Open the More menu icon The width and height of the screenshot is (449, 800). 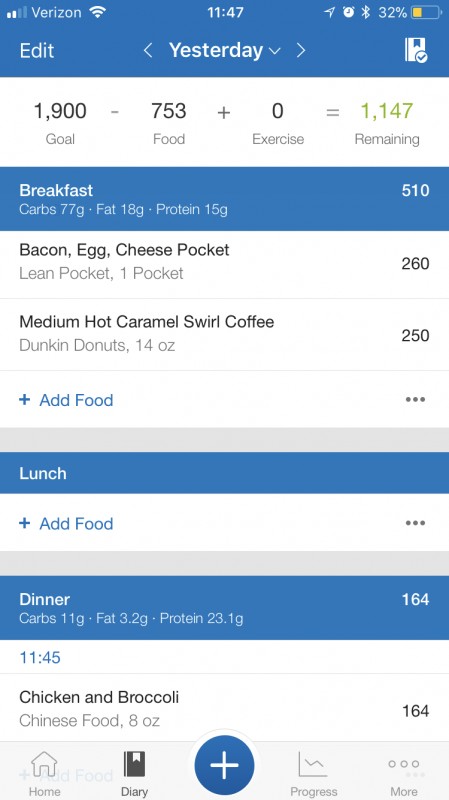(x=404, y=764)
